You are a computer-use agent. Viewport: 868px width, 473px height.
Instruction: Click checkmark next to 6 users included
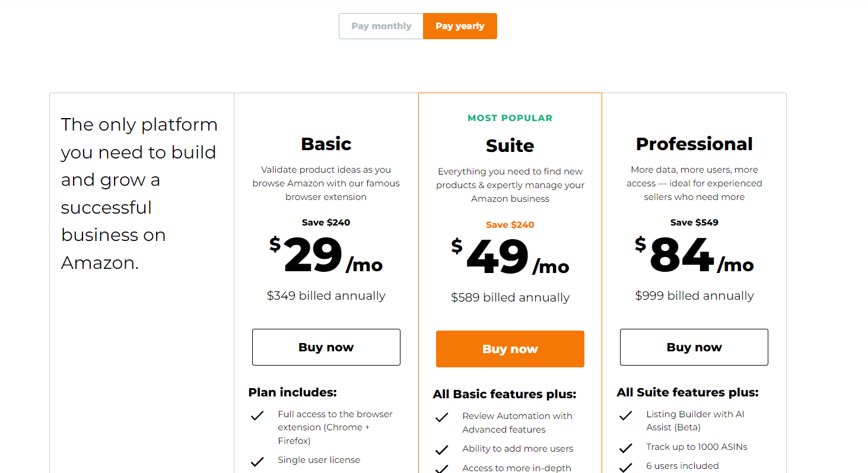(625, 467)
